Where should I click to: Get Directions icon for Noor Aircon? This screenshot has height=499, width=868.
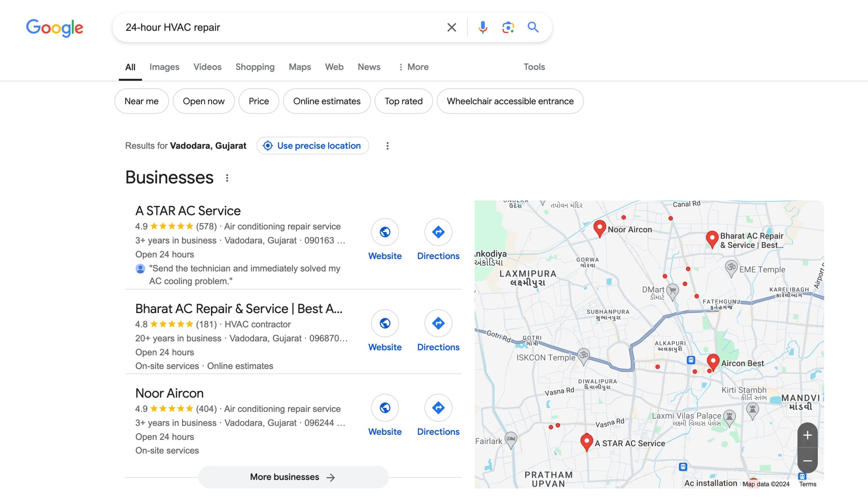tap(438, 408)
